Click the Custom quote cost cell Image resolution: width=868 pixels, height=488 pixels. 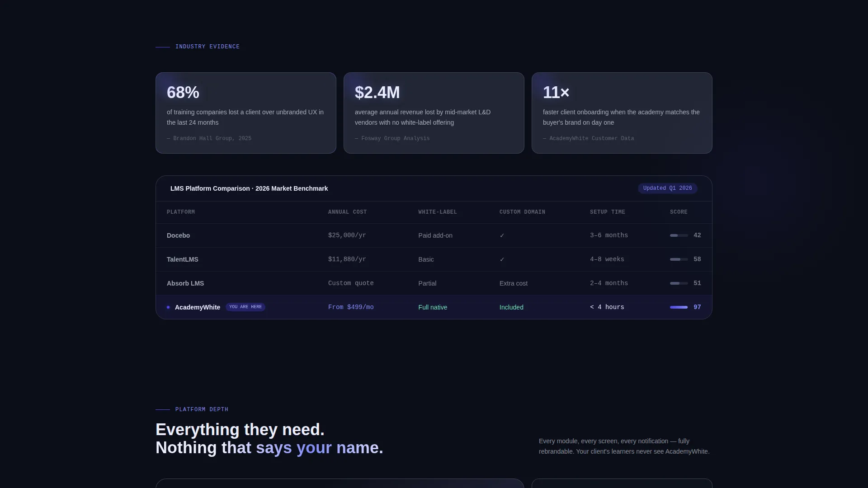pyautogui.click(x=351, y=283)
